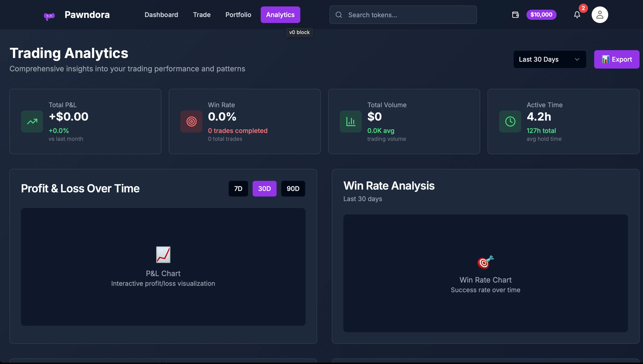Image resolution: width=643 pixels, height=364 pixels.
Task: Open the wallet icon in the header
Action: [515, 15]
